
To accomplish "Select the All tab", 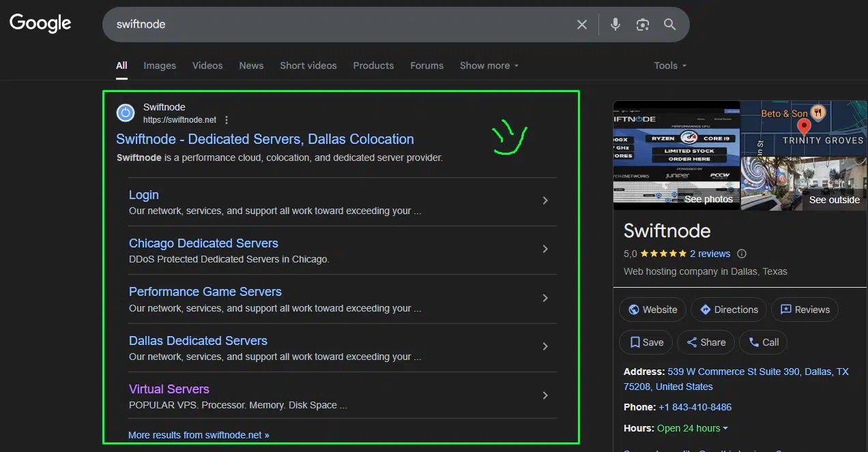I will coord(121,65).
